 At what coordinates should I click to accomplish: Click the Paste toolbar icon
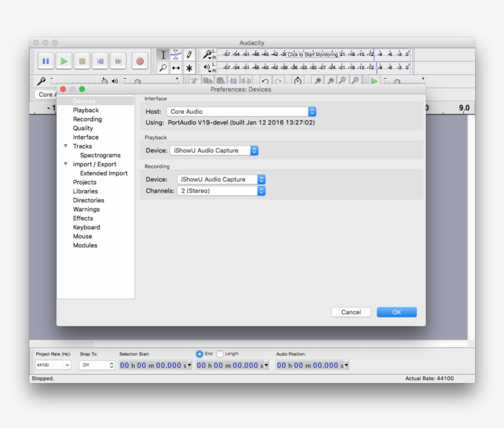[220, 81]
